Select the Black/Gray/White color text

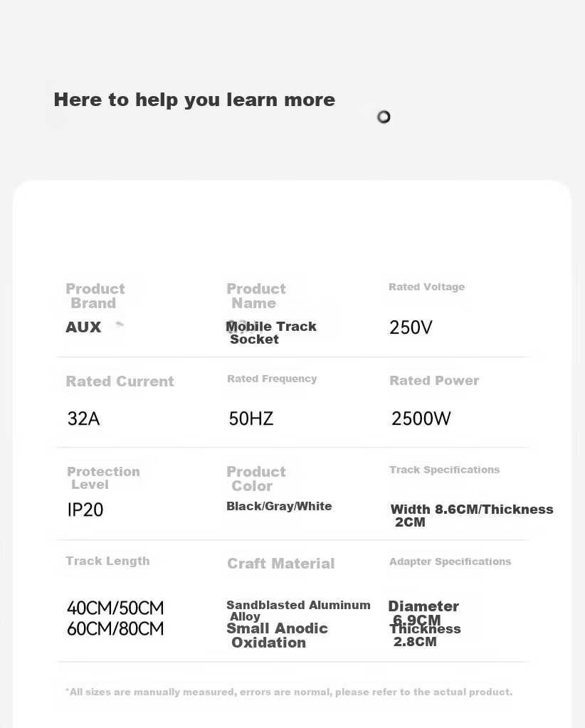[279, 506]
